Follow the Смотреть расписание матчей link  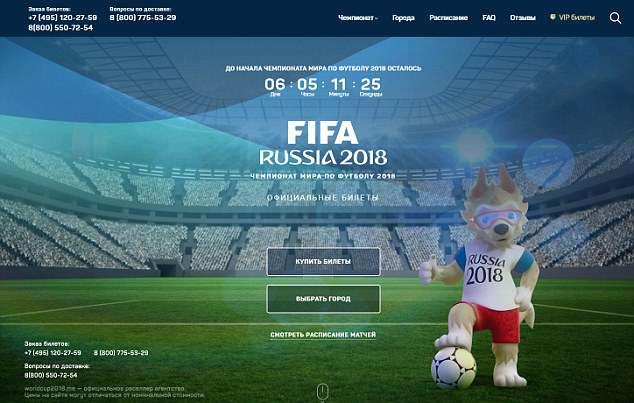coord(323,335)
